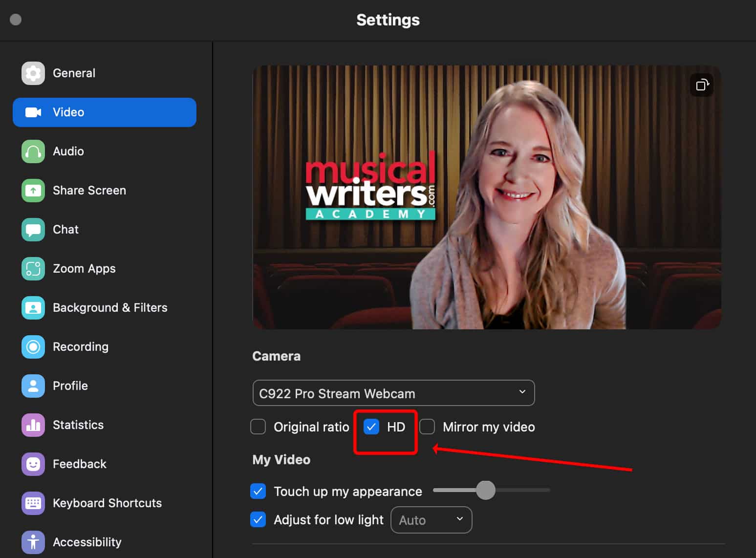The image size is (756, 558).
Task: Click the Share Screen arrow icon
Action: [33, 191]
